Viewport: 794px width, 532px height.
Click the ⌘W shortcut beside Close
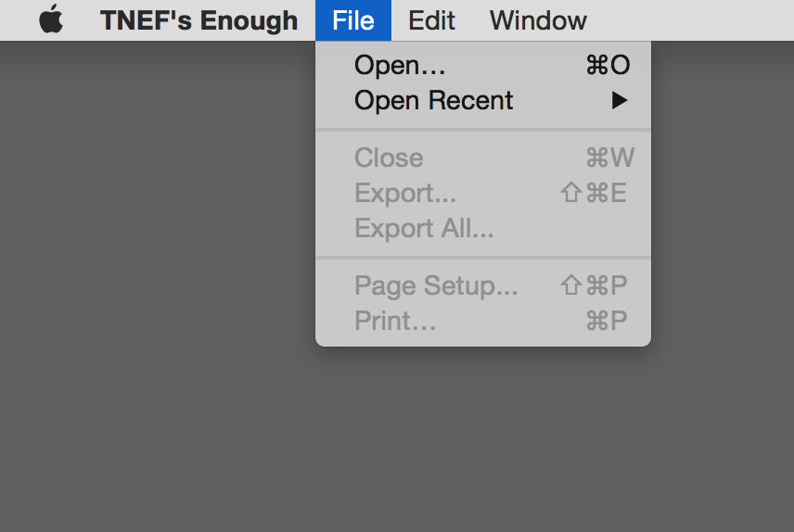(610, 158)
